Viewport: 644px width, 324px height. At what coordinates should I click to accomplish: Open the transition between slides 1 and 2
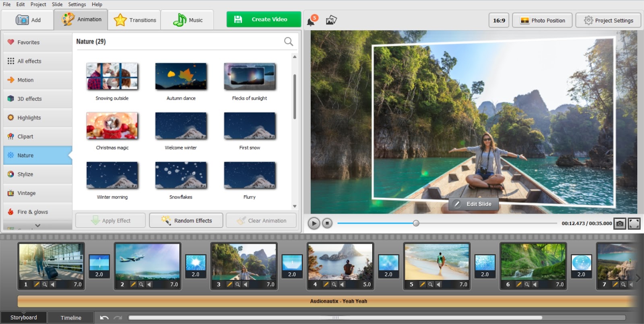pyautogui.click(x=99, y=266)
